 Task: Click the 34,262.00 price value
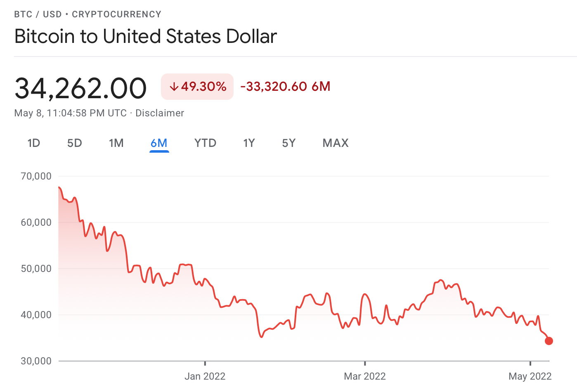81,88
